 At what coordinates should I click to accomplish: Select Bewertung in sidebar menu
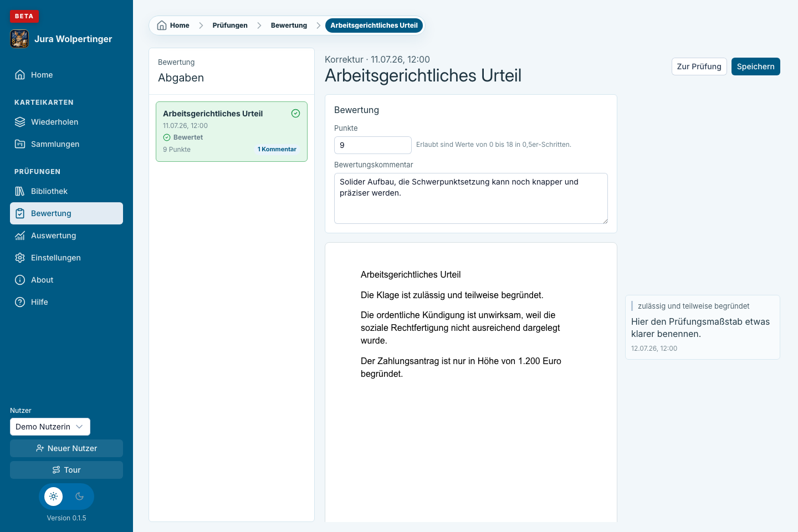66,213
